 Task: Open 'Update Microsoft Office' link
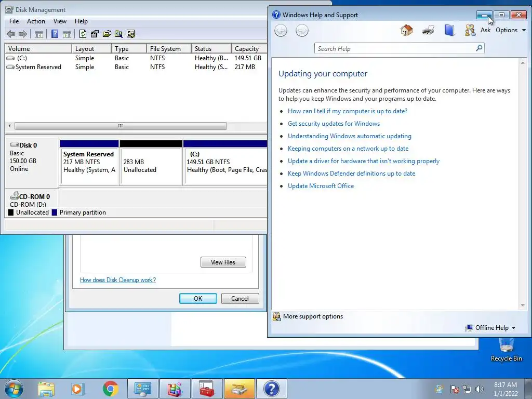tap(321, 186)
